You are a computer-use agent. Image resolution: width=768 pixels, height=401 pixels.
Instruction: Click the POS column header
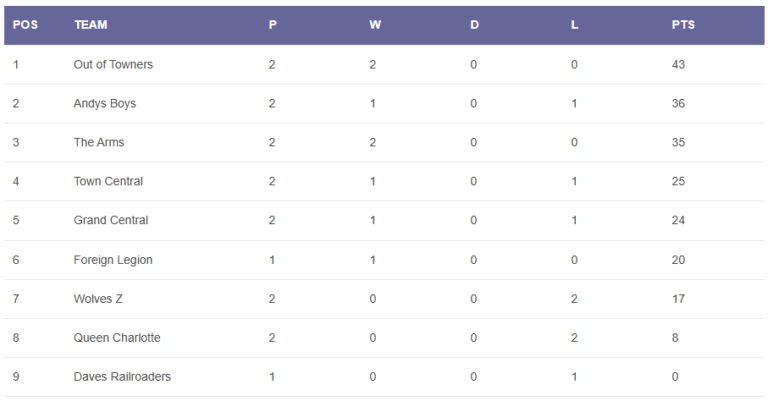click(25, 25)
